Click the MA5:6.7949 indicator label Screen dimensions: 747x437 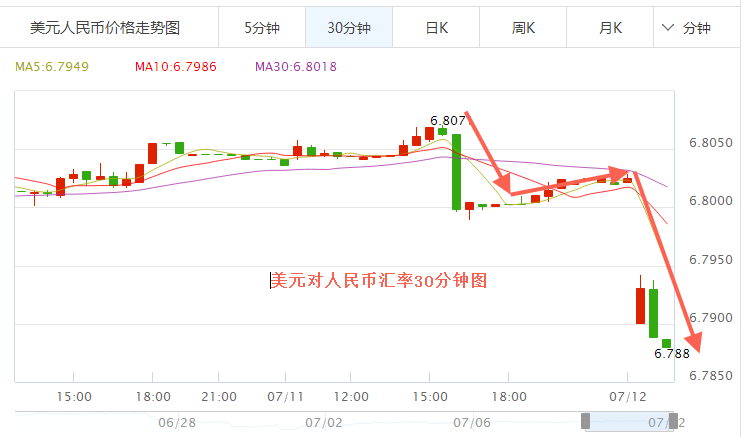(52, 67)
